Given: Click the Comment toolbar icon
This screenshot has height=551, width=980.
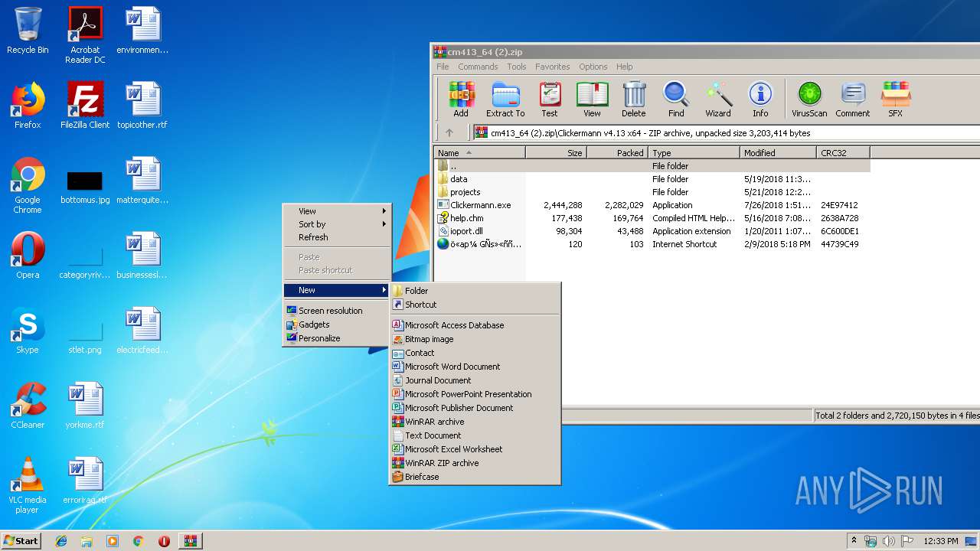Looking at the screenshot, I should click(x=852, y=99).
